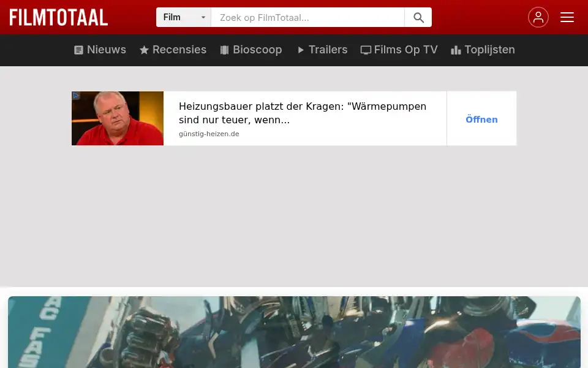Click the magnifying glass search button
This screenshot has height=368, width=588.
[418, 17]
